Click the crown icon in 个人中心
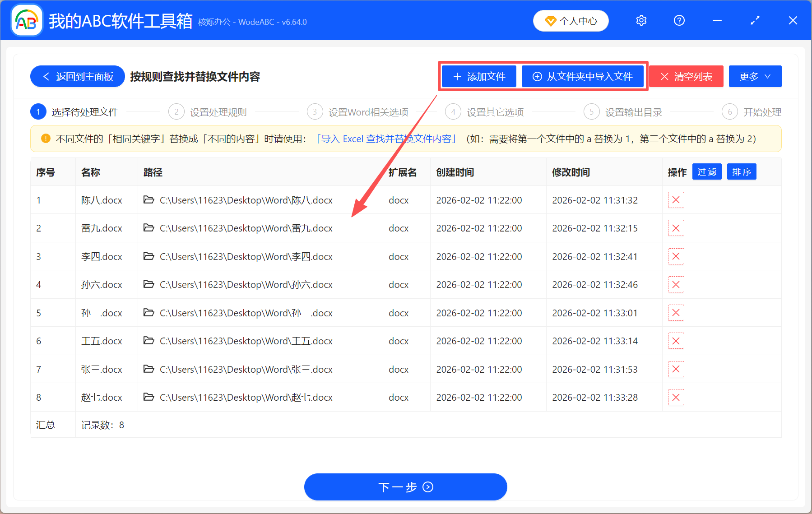The image size is (812, 514). coord(551,21)
